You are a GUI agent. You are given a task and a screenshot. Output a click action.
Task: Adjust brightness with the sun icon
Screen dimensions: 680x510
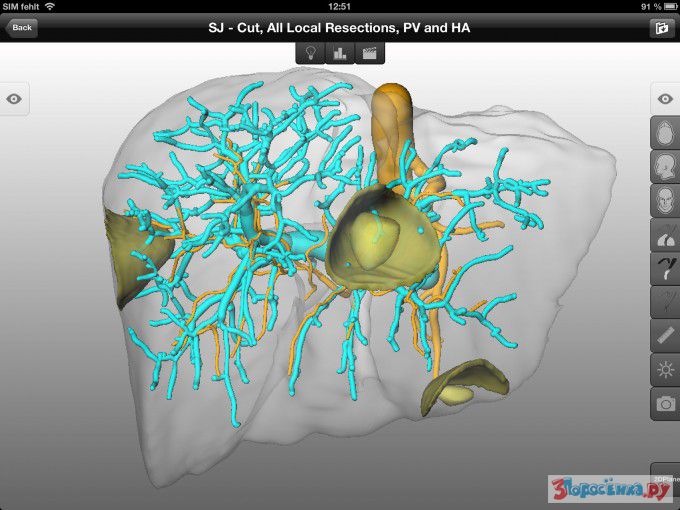point(665,370)
